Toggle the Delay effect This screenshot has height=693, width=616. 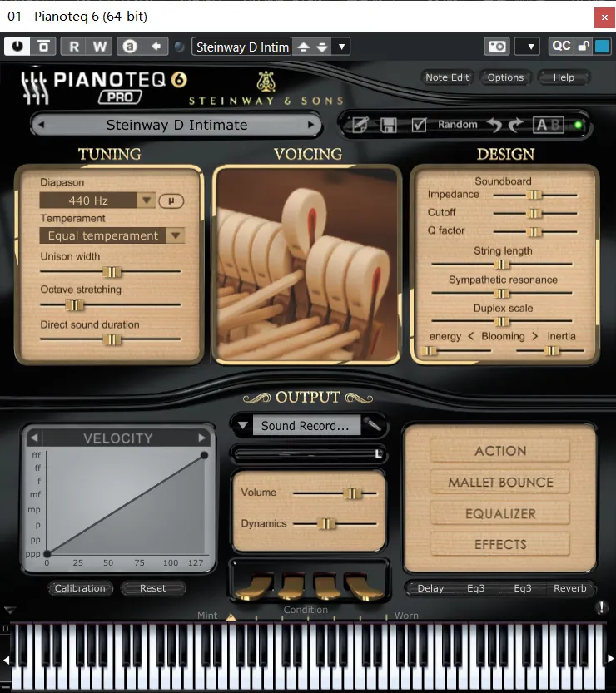(430, 588)
